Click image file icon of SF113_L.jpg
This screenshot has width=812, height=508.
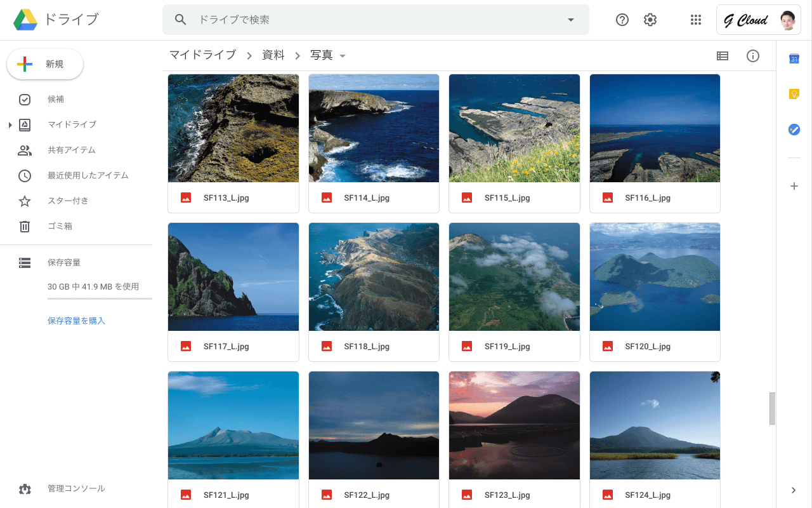click(186, 197)
